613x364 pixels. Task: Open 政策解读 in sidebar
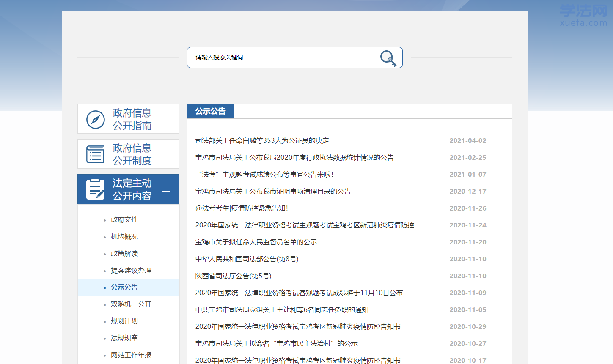pyautogui.click(x=124, y=253)
